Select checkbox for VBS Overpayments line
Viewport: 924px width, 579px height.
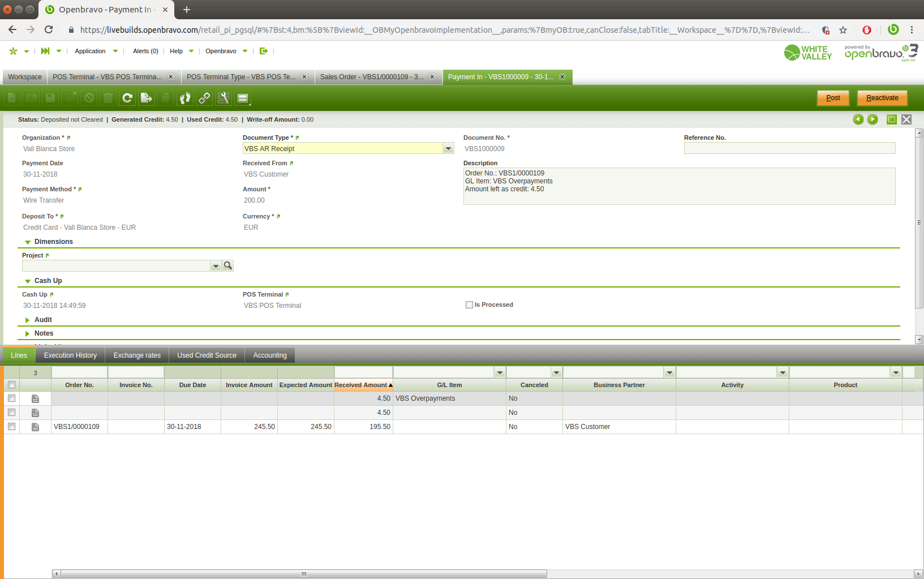11,398
